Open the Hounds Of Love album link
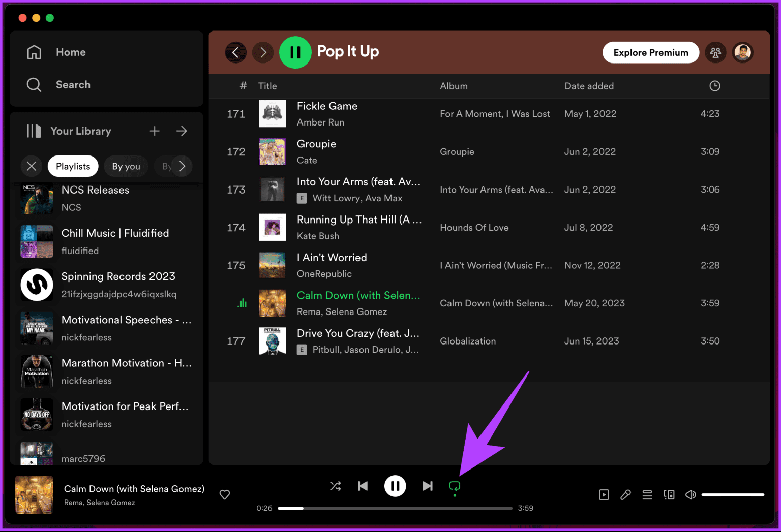Viewport: 781px width, 532px height. (474, 228)
